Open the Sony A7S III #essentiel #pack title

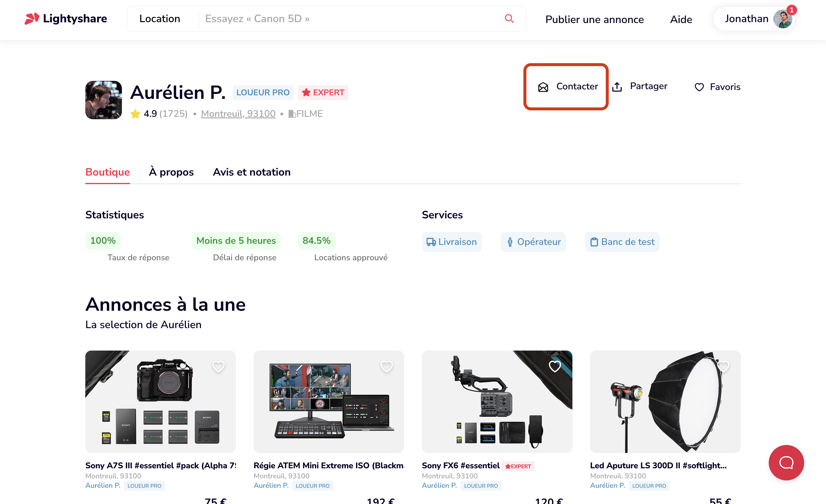161,466
